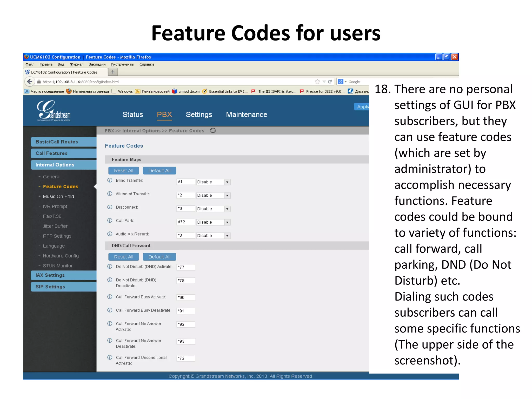Click info icon next to DND Deactivate
The width and height of the screenshot is (532, 399).
point(110,280)
